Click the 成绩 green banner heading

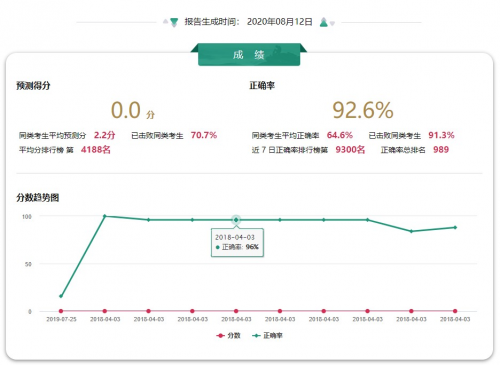click(x=249, y=54)
